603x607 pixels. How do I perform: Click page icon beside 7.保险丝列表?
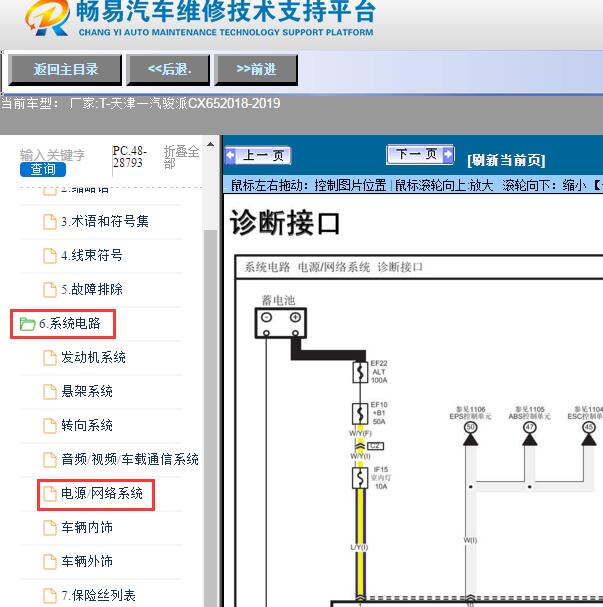click(50, 596)
